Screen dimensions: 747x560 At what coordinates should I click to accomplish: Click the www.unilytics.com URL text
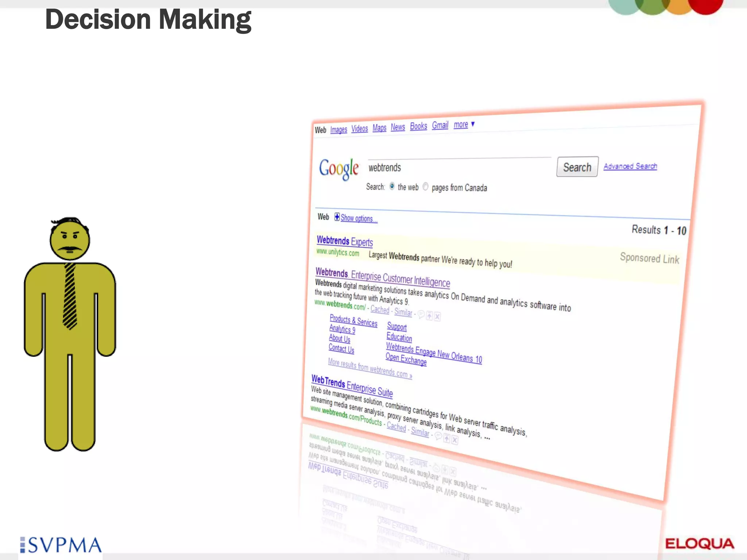[338, 252]
